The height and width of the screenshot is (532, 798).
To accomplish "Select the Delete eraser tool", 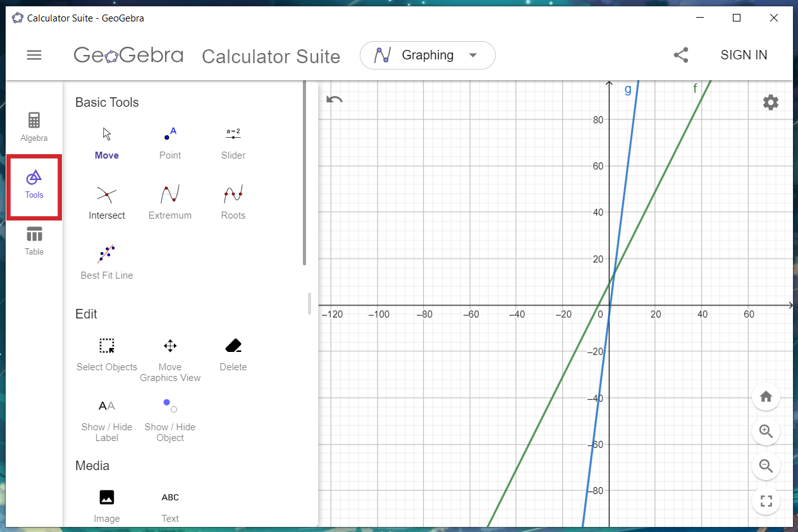I will (x=233, y=354).
